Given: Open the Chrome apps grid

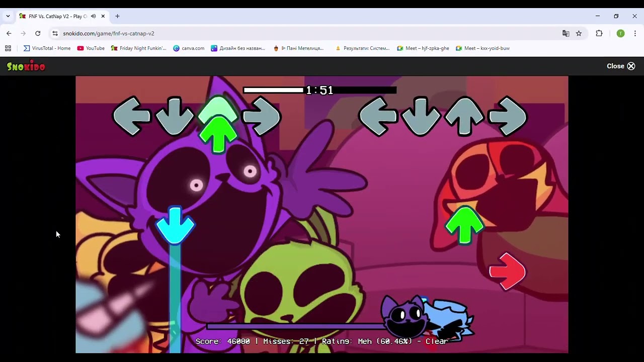Looking at the screenshot, I should [8, 48].
